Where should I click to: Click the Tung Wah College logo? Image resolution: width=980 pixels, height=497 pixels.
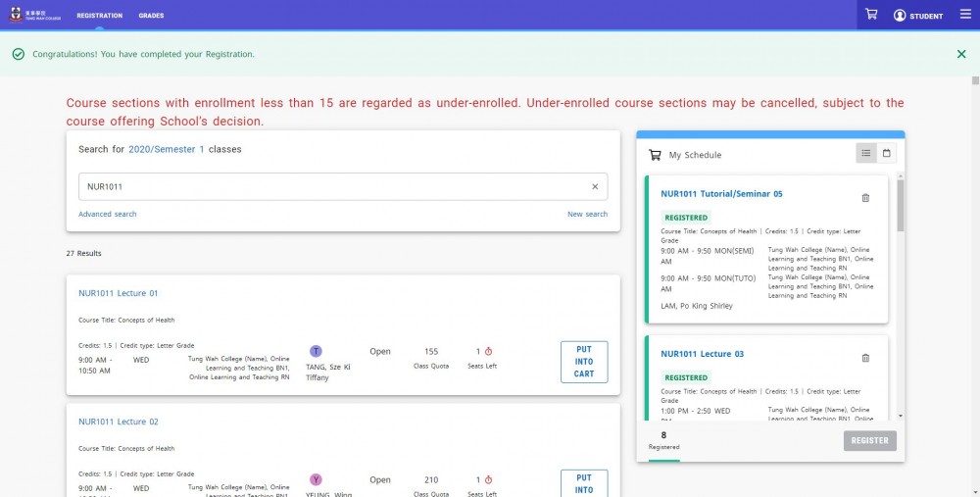35,15
